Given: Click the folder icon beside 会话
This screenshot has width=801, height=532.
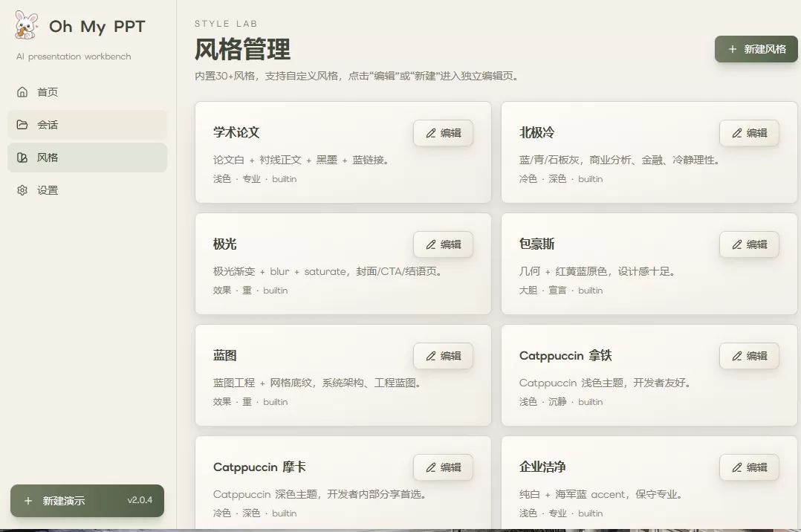Looking at the screenshot, I should click(22, 125).
